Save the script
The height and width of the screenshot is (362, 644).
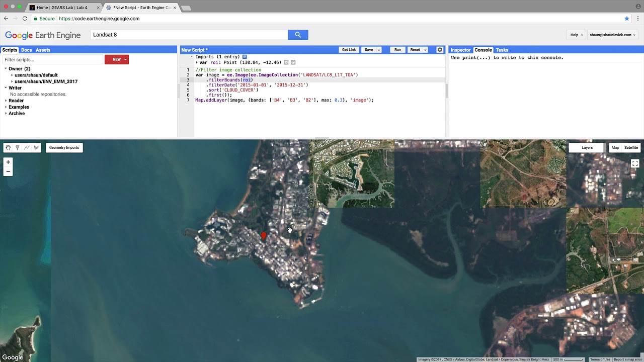click(369, 50)
